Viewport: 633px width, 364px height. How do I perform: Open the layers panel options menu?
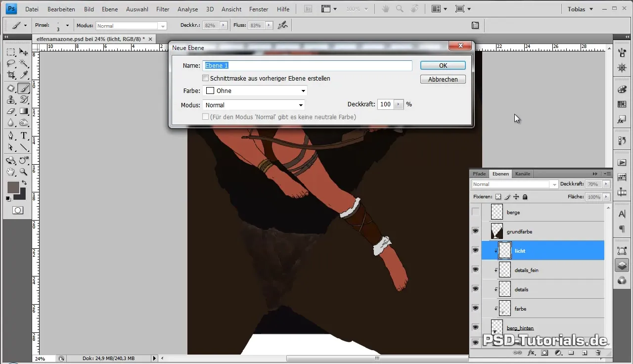pyautogui.click(x=607, y=174)
